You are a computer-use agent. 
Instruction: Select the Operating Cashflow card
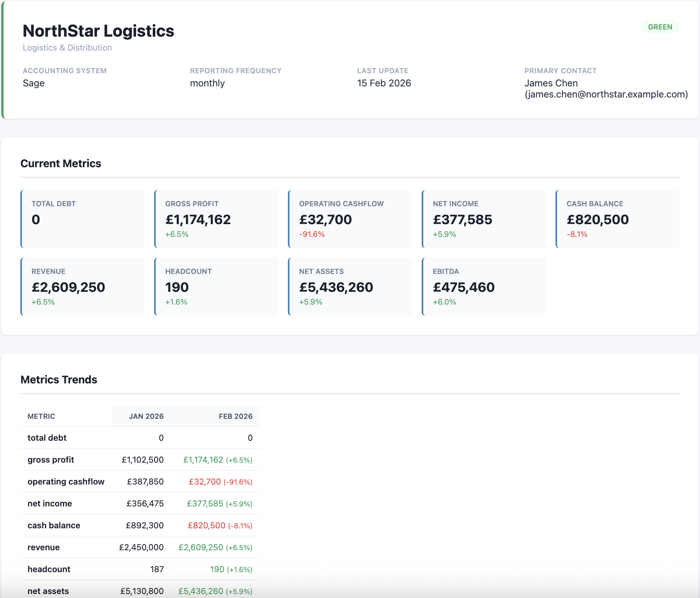350,219
